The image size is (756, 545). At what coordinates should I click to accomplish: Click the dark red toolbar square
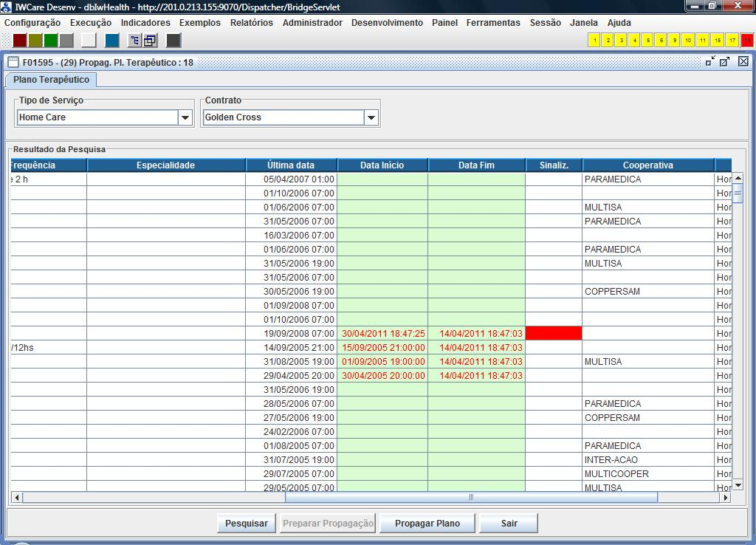pyautogui.click(x=21, y=41)
